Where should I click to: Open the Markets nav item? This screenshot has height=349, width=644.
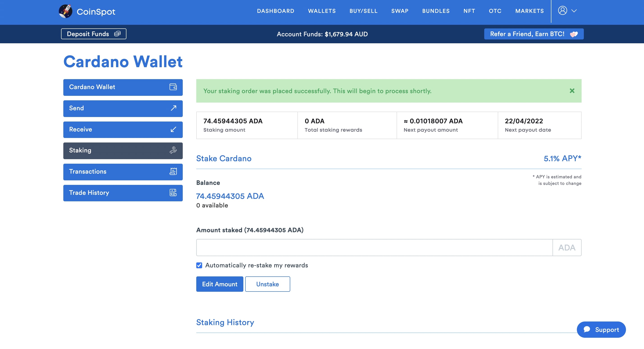tap(530, 11)
